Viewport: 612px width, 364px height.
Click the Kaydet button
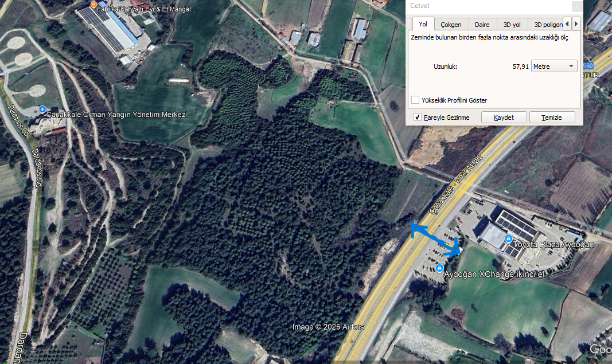(x=504, y=118)
